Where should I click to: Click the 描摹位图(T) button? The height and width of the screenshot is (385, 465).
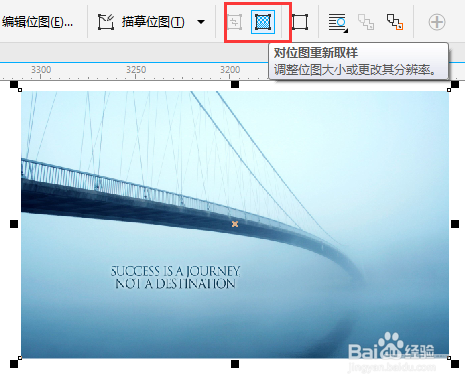[153, 22]
